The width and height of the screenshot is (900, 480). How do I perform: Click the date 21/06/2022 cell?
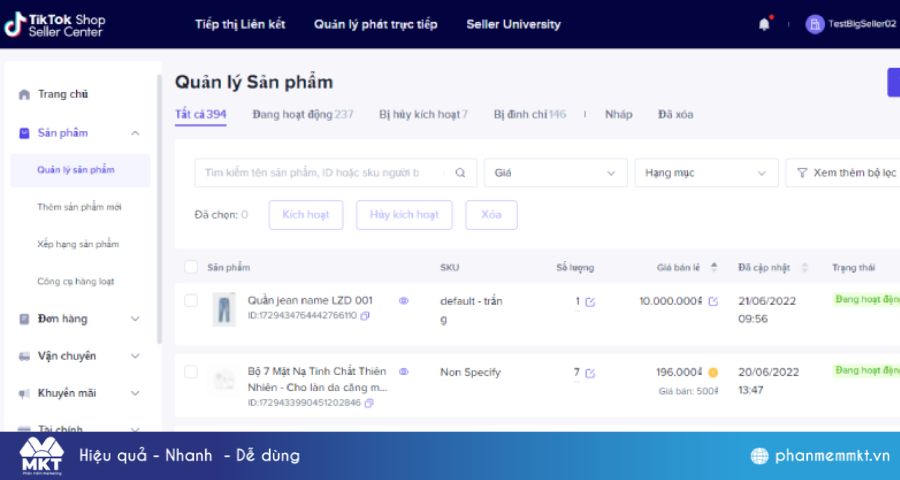click(x=767, y=309)
